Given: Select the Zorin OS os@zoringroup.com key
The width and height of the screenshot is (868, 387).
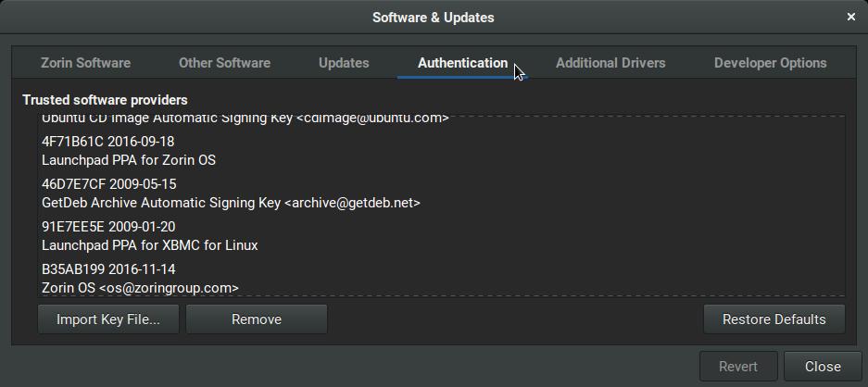Looking at the screenshot, I should [140, 288].
